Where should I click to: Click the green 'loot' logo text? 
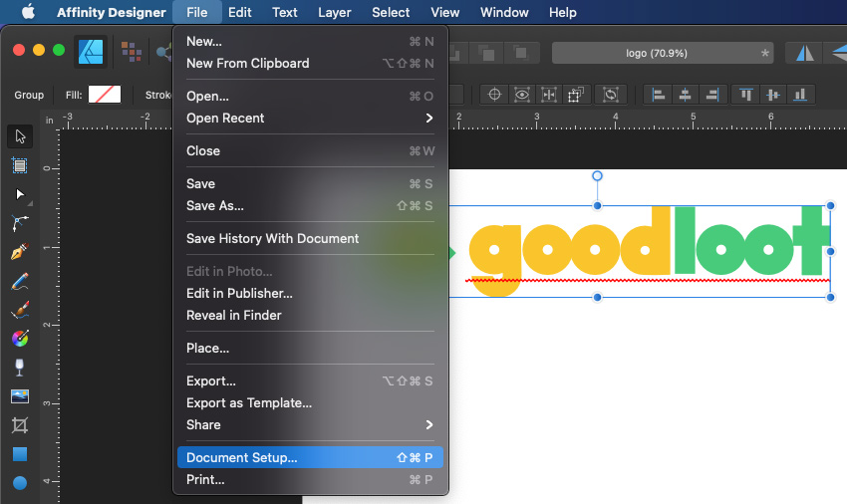point(752,241)
